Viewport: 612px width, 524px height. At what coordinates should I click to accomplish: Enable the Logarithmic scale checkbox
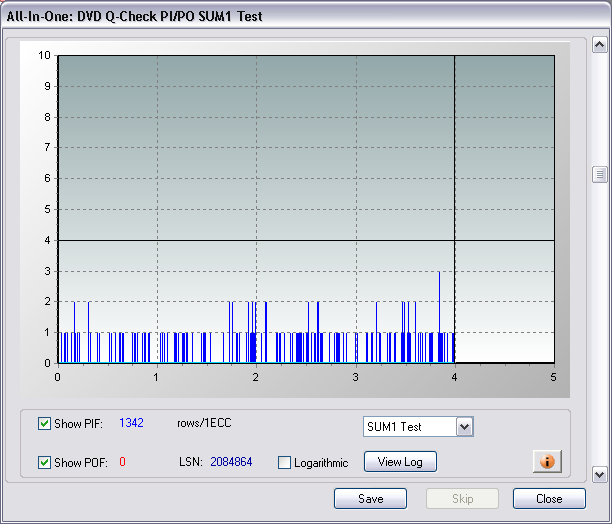(284, 462)
